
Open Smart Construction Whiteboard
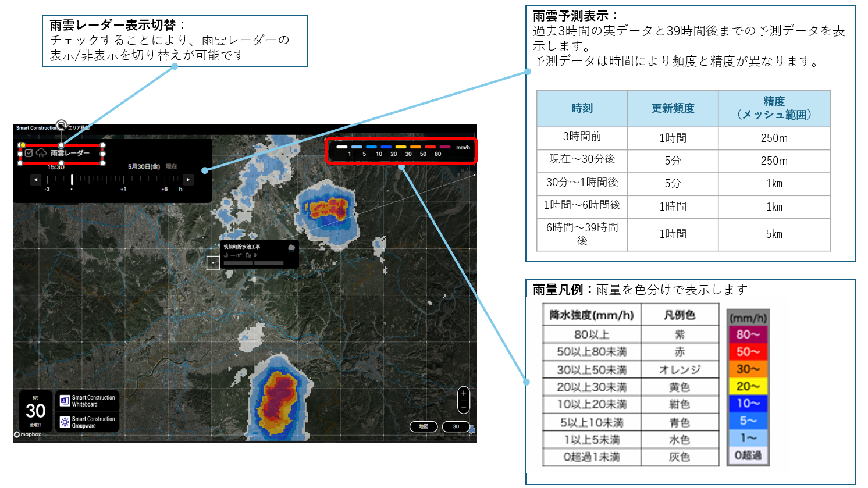[87, 401]
